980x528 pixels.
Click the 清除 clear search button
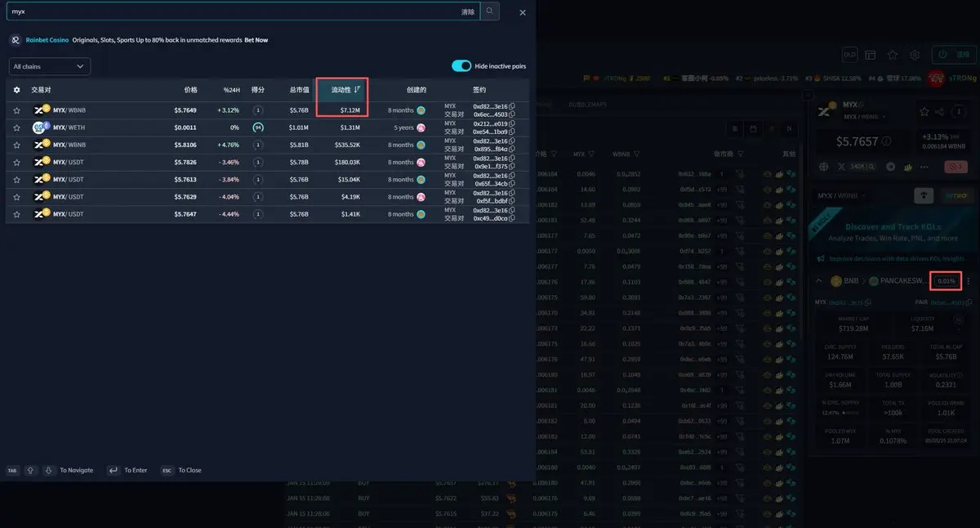(x=468, y=12)
